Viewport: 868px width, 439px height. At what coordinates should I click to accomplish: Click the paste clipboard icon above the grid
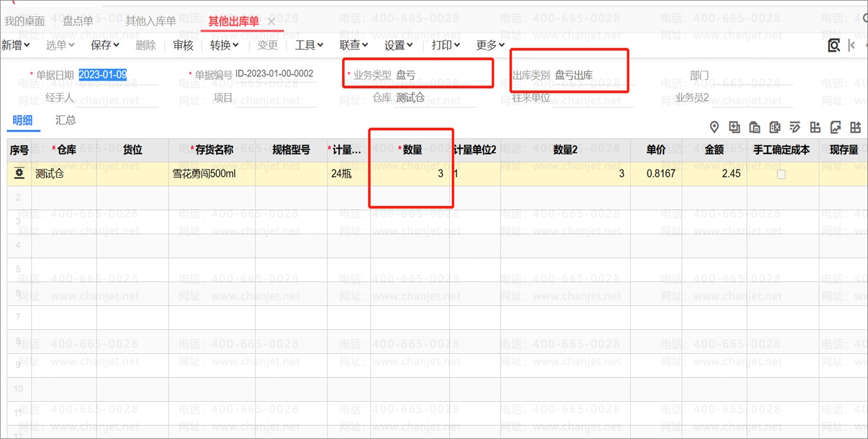pyautogui.click(x=755, y=127)
